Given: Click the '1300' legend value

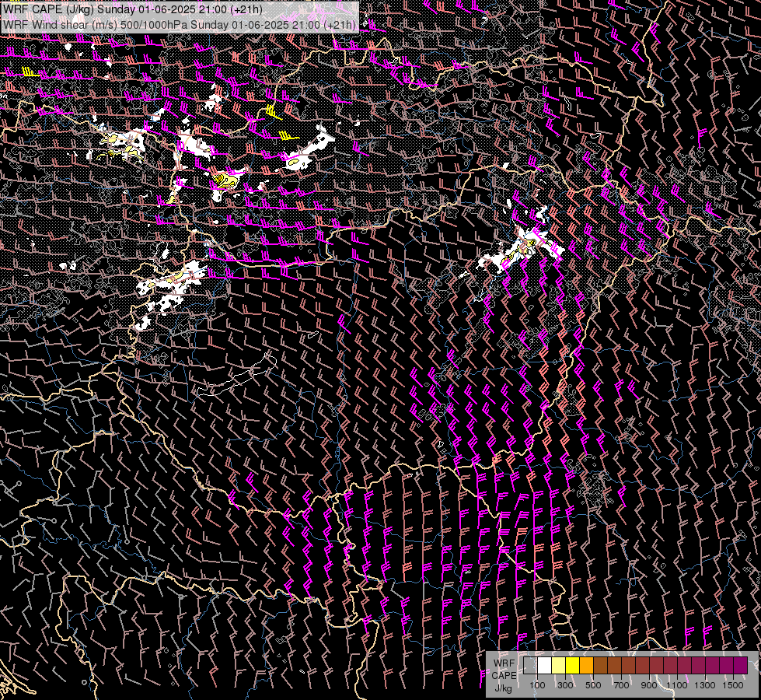Looking at the screenshot, I should [705, 685].
